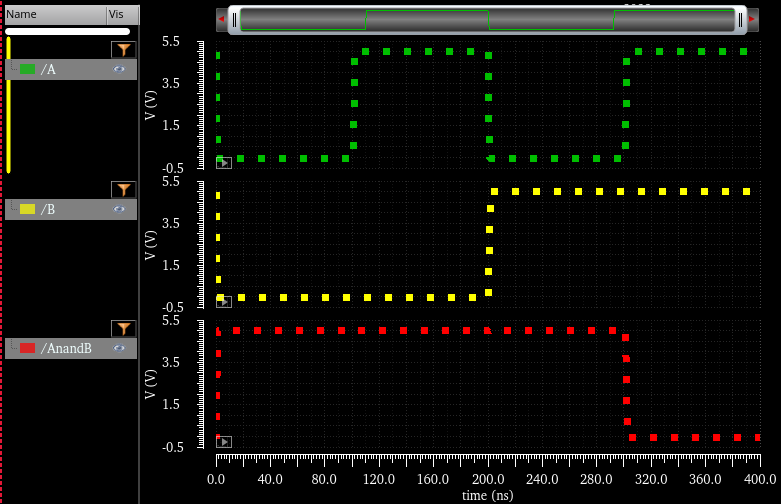Screen dimensions: 781x504
Task: Click the green color swatch of /A
Action: (27, 69)
